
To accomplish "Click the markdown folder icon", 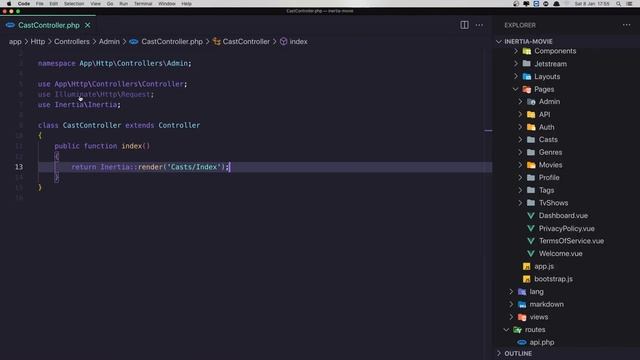I will click(x=522, y=304).
